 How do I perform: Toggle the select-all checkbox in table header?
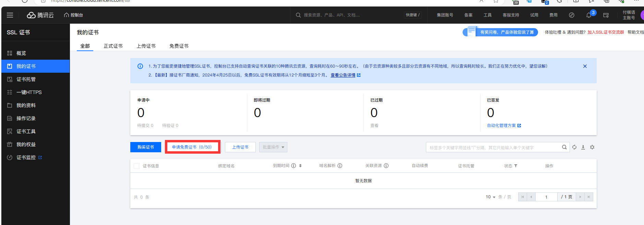136,166
